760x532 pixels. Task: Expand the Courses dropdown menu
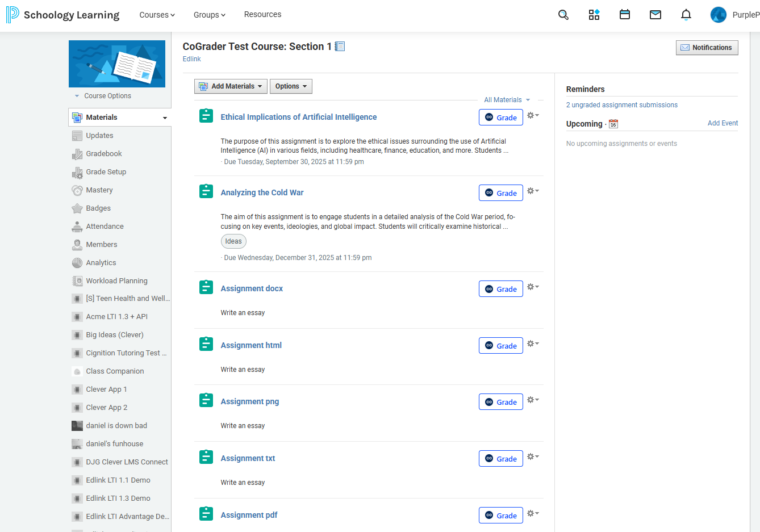157,15
